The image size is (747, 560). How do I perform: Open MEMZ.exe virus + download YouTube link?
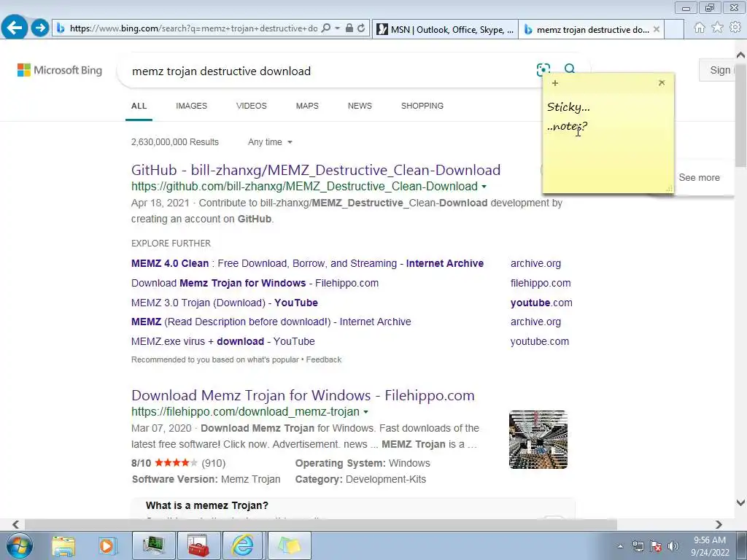(x=223, y=341)
